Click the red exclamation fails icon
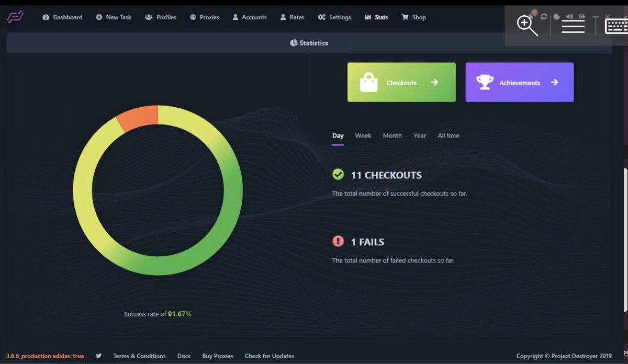This screenshot has width=628, height=364. point(338,241)
